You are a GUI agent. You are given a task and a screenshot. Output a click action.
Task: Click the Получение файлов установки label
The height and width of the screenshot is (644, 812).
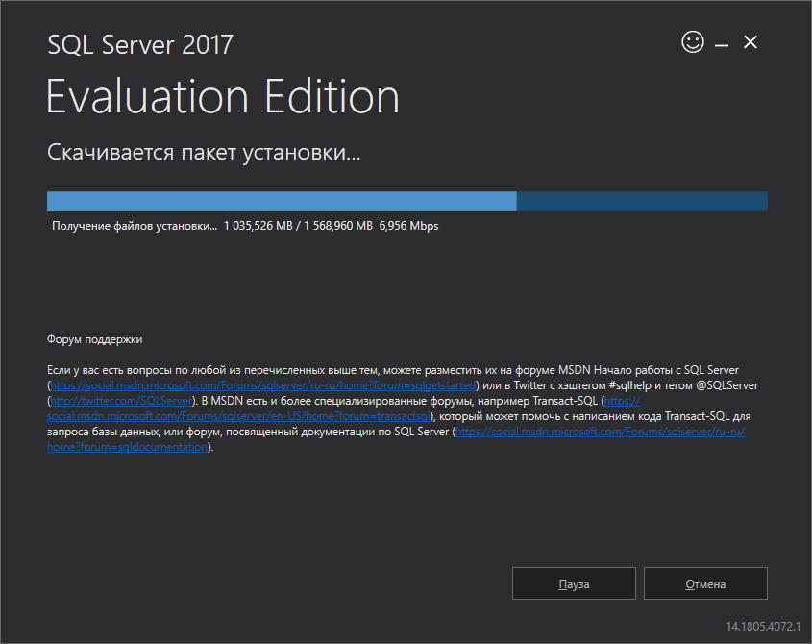coord(135,227)
